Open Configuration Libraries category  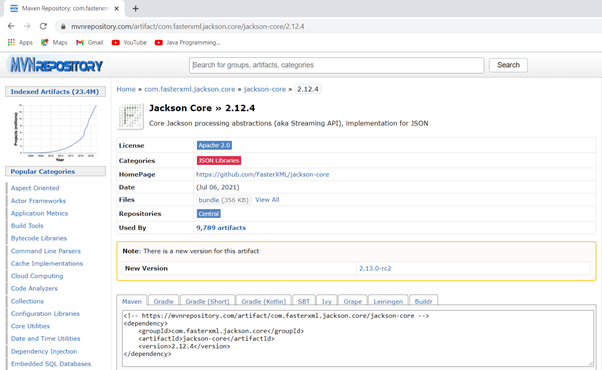[x=45, y=314]
